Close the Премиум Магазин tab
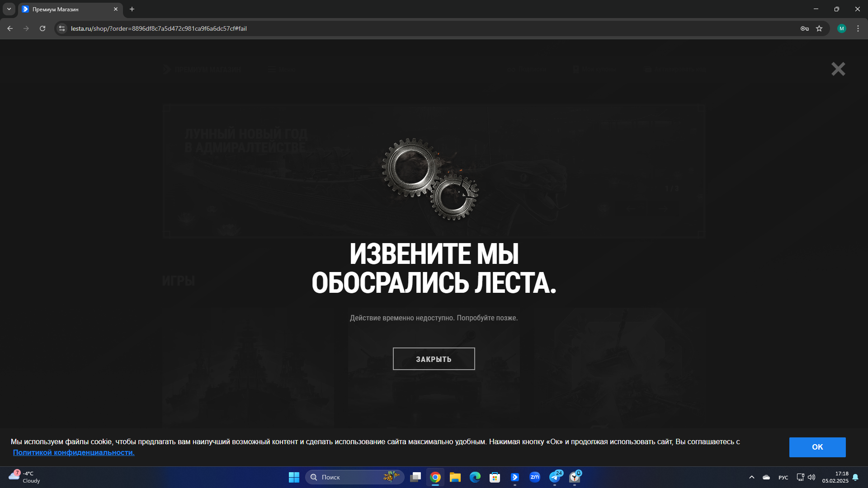The width and height of the screenshot is (868, 488). coord(115,9)
